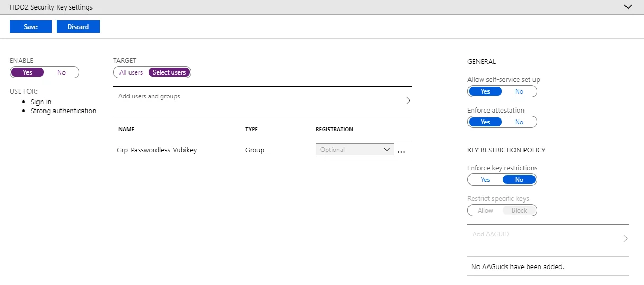Viewport: 644px width, 285px height.
Task: Click the Discard button
Action: pos(78,26)
